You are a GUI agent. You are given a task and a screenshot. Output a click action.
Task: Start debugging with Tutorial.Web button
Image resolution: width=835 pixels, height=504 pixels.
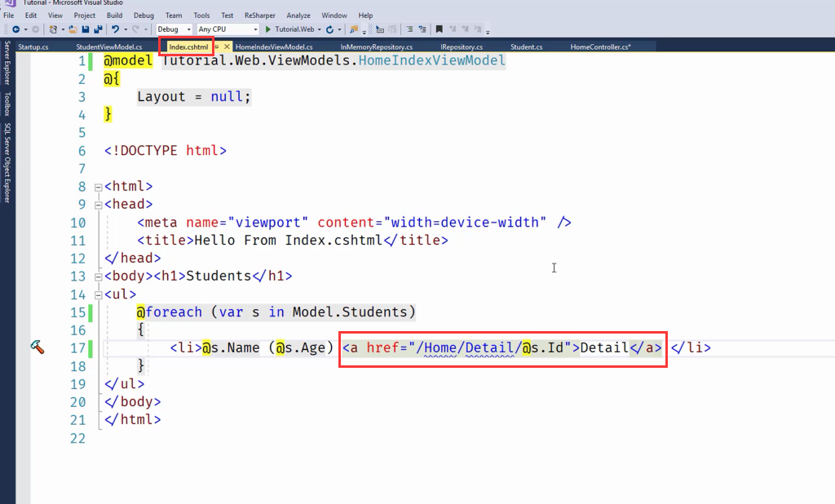[x=289, y=29]
